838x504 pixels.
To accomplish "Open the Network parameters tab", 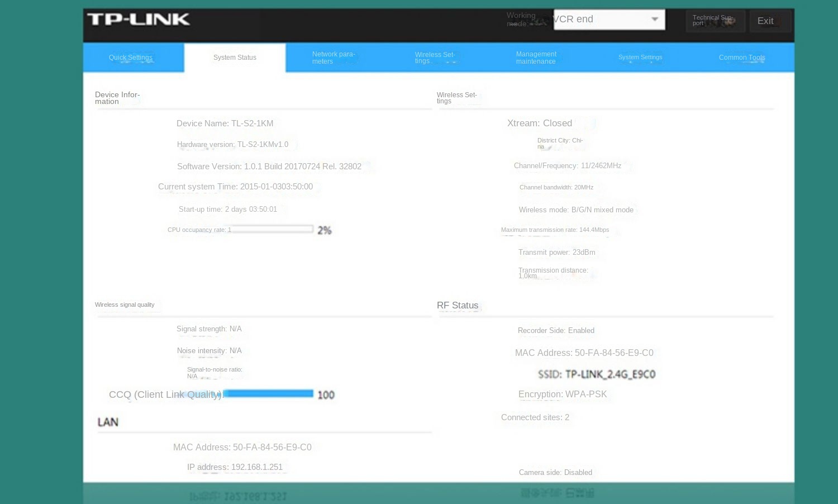I will (334, 58).
